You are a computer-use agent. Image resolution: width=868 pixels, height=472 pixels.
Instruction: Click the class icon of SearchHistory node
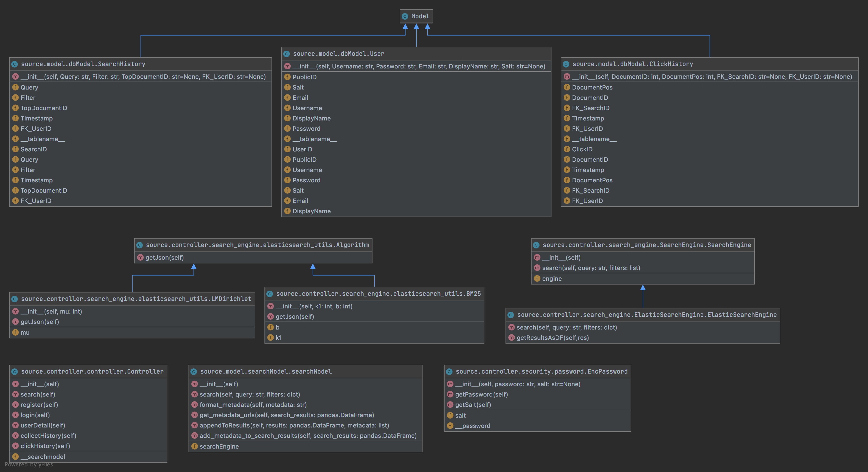click(15, 64)
